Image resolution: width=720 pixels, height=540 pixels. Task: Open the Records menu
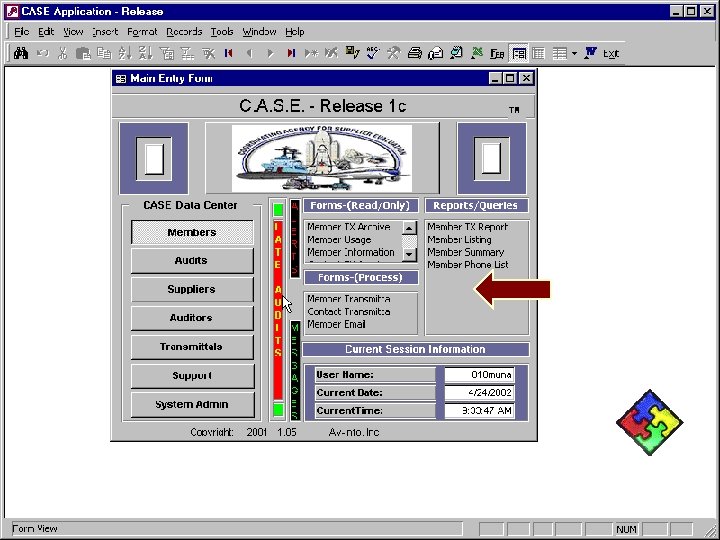point(184,32)
